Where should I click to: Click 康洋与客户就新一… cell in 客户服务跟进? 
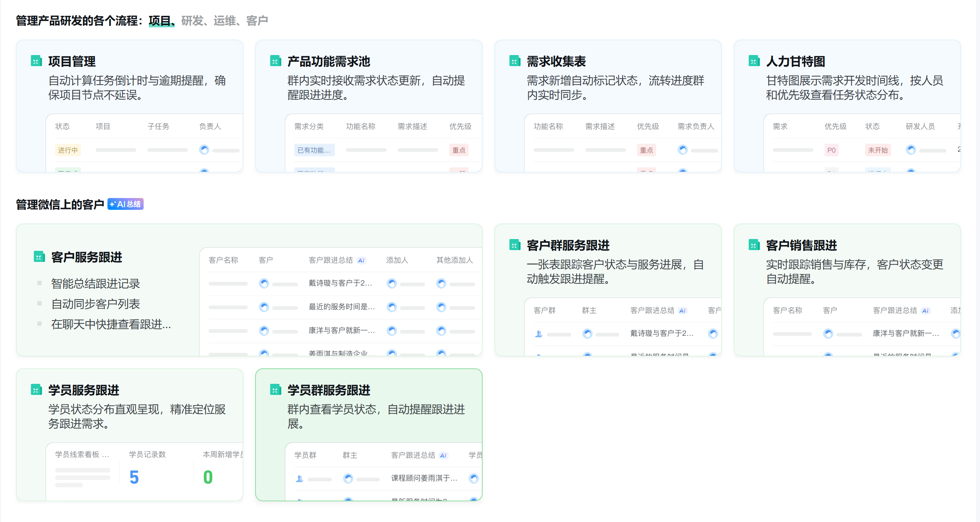tap(342, 331)
